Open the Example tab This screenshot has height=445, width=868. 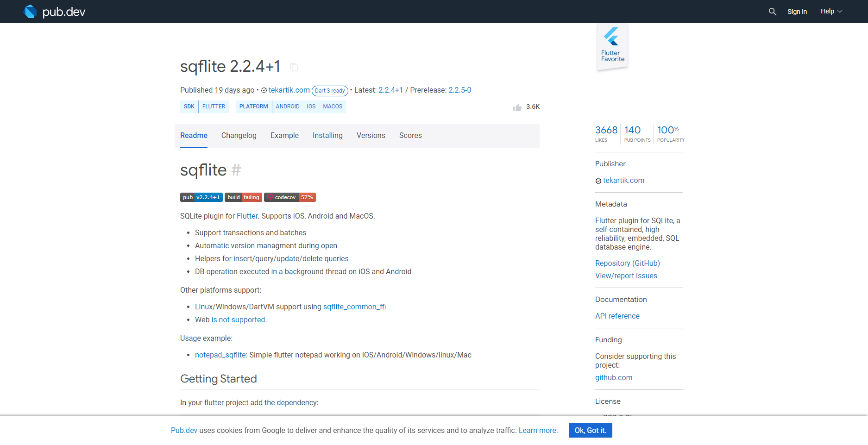[284, 136]
